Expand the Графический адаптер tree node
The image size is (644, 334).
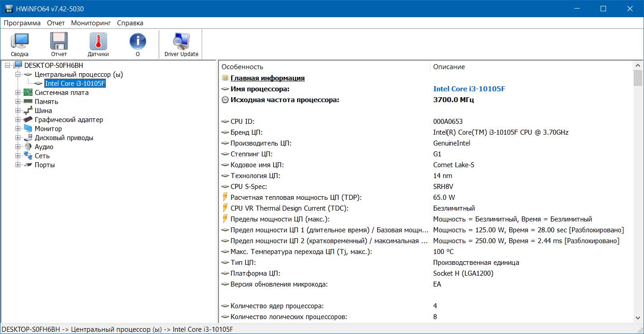tap(18, 120)
